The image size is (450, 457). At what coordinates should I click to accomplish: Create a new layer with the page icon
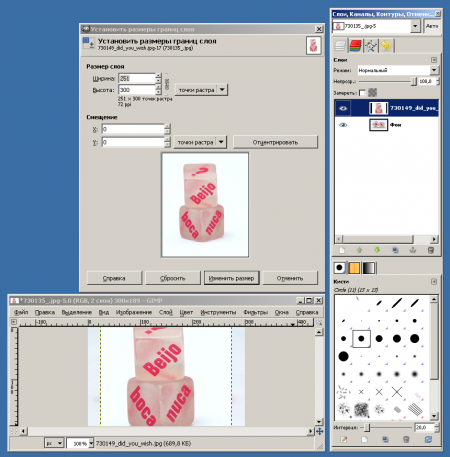click(x=342, y=250)
